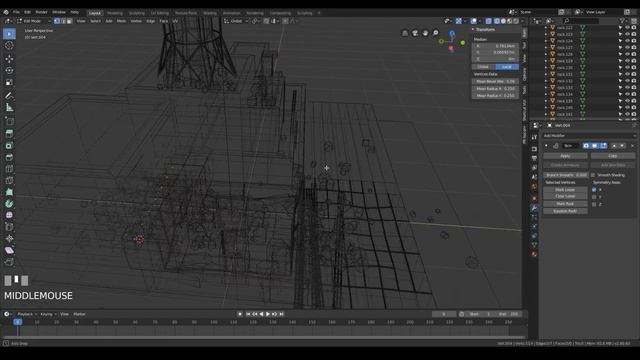Click the modifier Apply button

coord(565,156)
